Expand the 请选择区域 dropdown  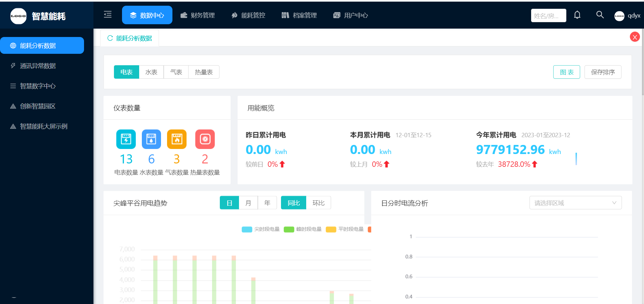(575, 203)
